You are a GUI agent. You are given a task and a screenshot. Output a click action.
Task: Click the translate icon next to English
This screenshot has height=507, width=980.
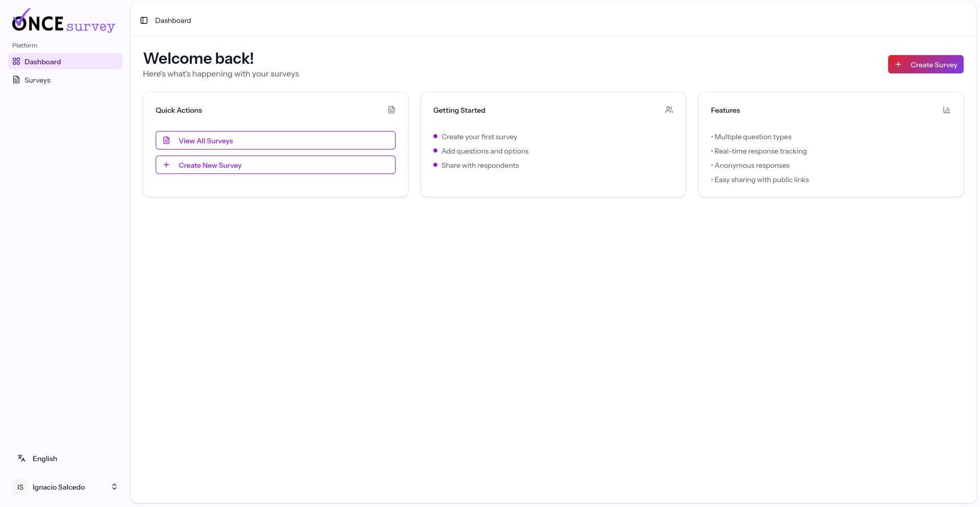tap(21, 458)
